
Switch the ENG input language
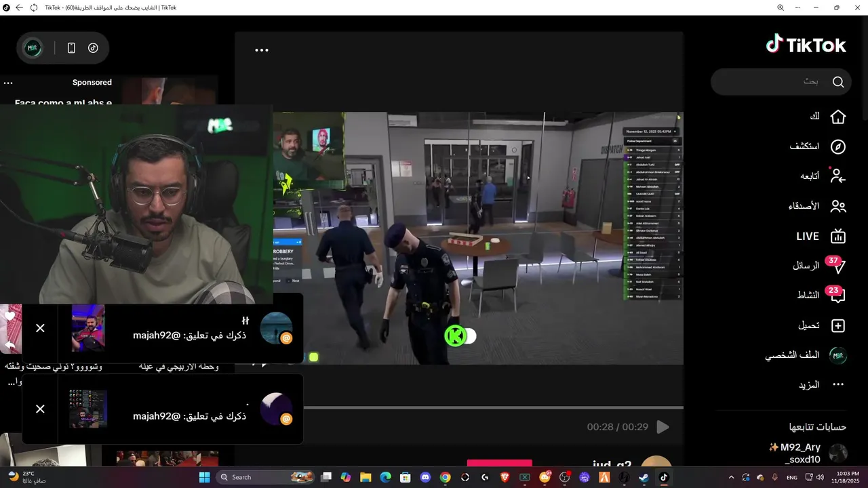(x=791, y=477)
